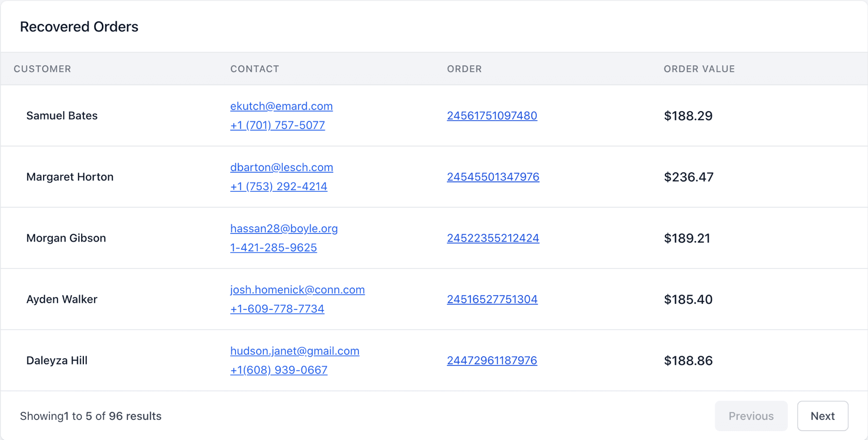Select the Order Value column header

(x=699, y=69)
